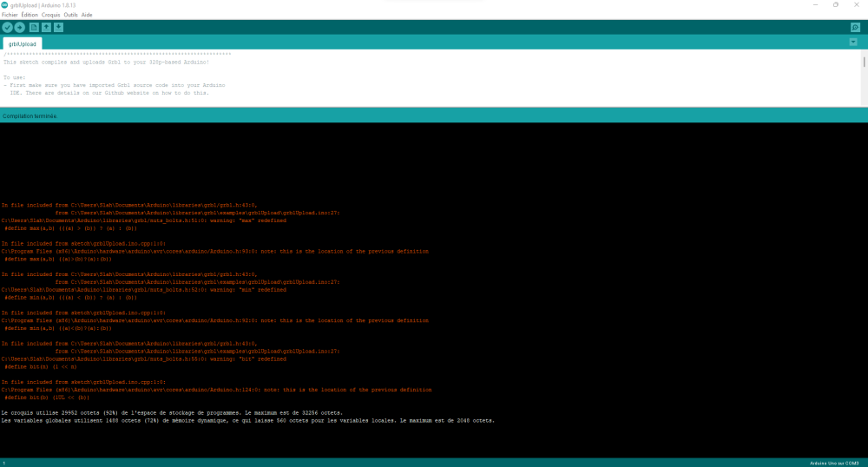This screenshot has height=467, width=868.
Task: Create a new sketch with the New icon
Action: pyautogui.click(x=34, y=27)
